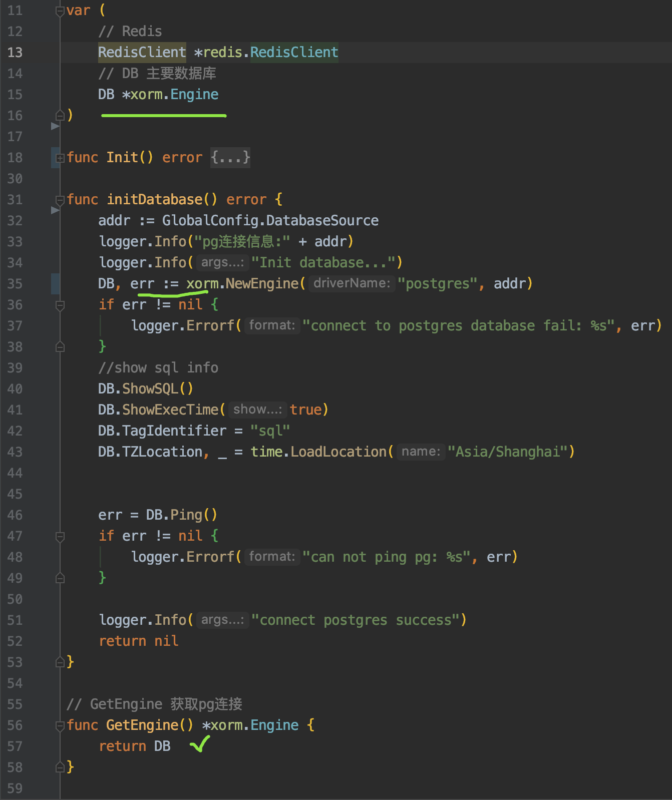Click the "pg连接信息:" string
This screenshot has width=672, height=800.
click(242, 242)
